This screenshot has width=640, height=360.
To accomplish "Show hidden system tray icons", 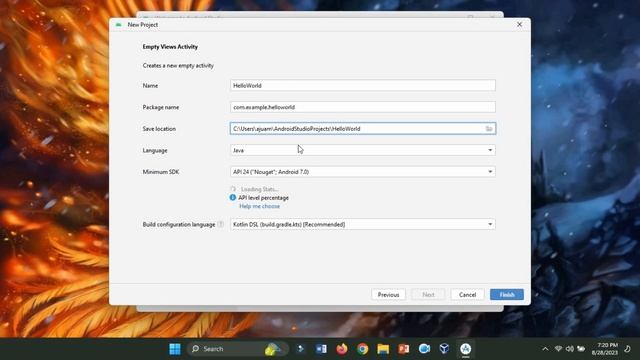I will pyautogui.click(x=545, y=349).
